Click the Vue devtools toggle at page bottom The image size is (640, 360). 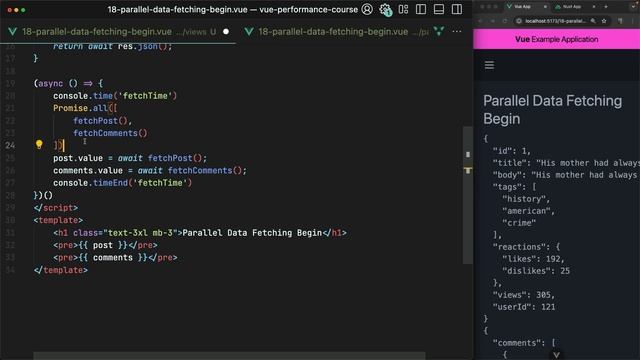pyautogui.click(x=556, y=355)
